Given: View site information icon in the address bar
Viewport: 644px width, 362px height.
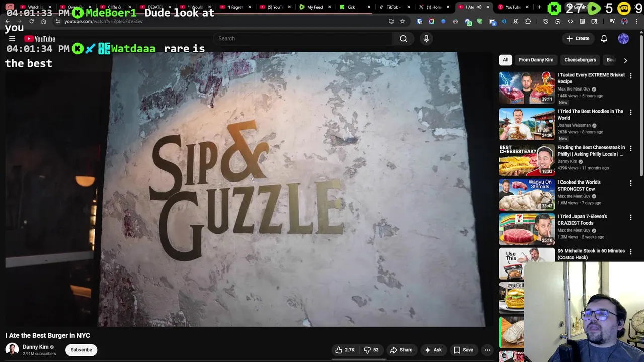Looking at the screenshot, I should click(58, 21).
